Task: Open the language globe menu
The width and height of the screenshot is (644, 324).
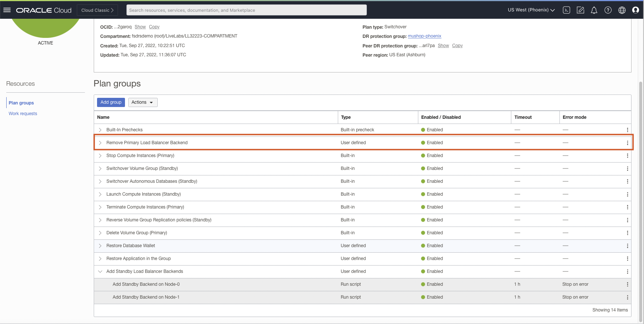Action: [622, 10]
